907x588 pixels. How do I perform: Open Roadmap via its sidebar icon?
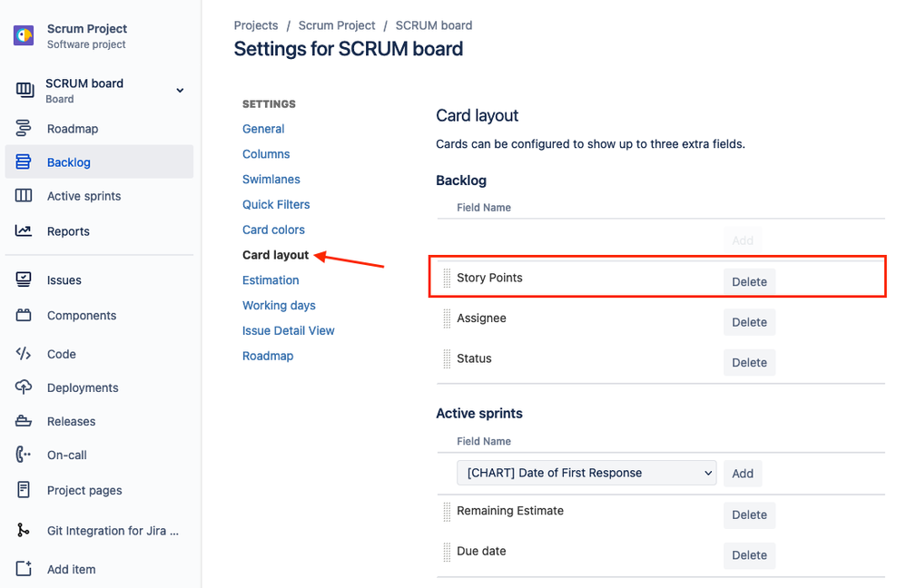point(23,128)
